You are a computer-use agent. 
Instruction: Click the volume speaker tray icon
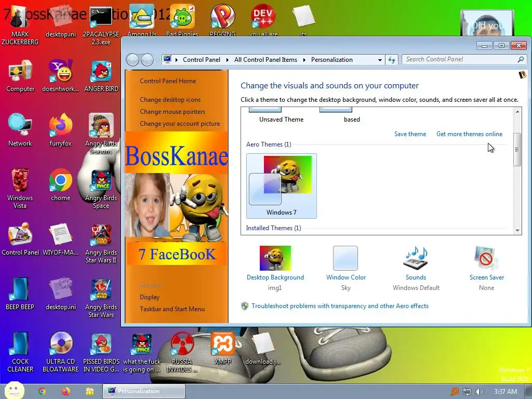480,392
